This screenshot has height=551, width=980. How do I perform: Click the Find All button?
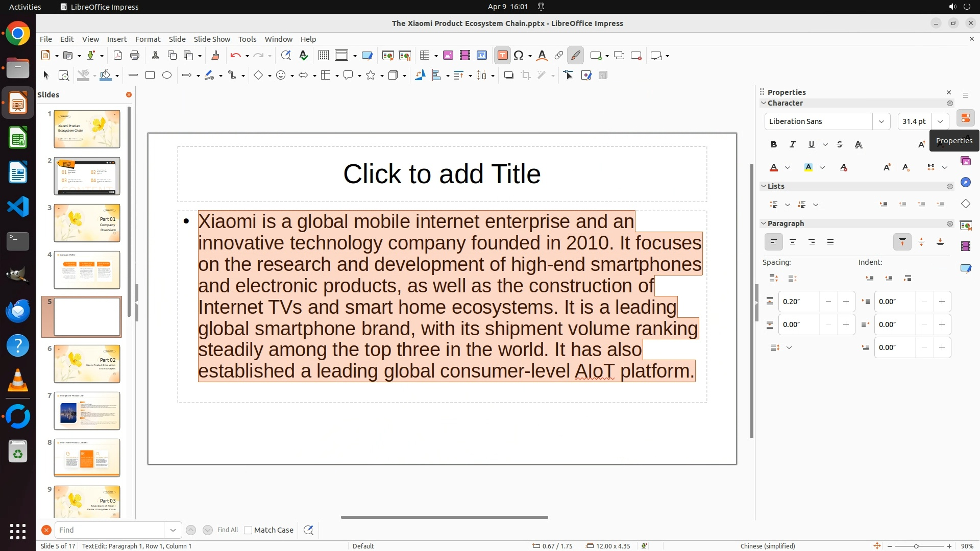tap(227, 530)
